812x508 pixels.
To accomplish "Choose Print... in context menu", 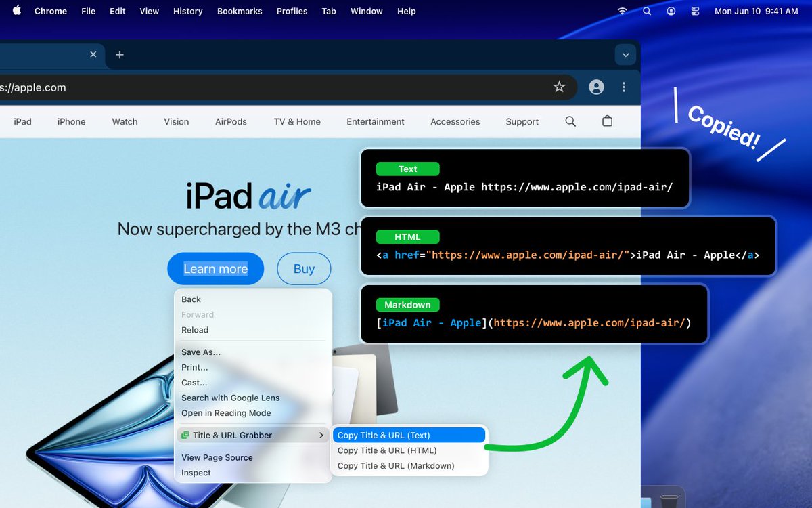I will pyautogui.click(x=253, y=367).
